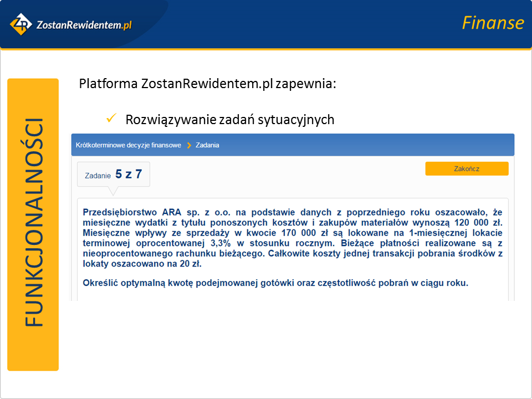Click the vertical FUNKCJONALNOŚCI banner
532x399 pixels.
[33, 224]
